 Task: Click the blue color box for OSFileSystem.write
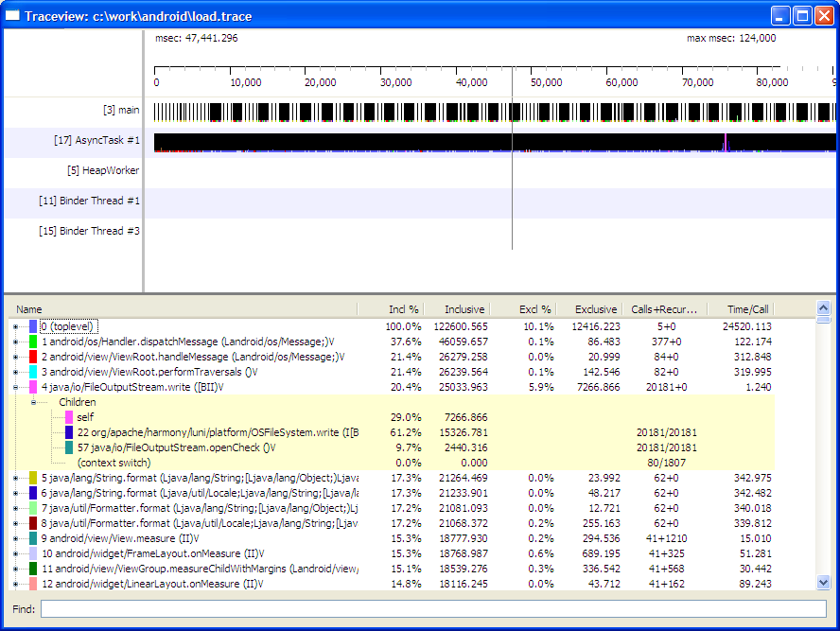click(x=69, y=432)
